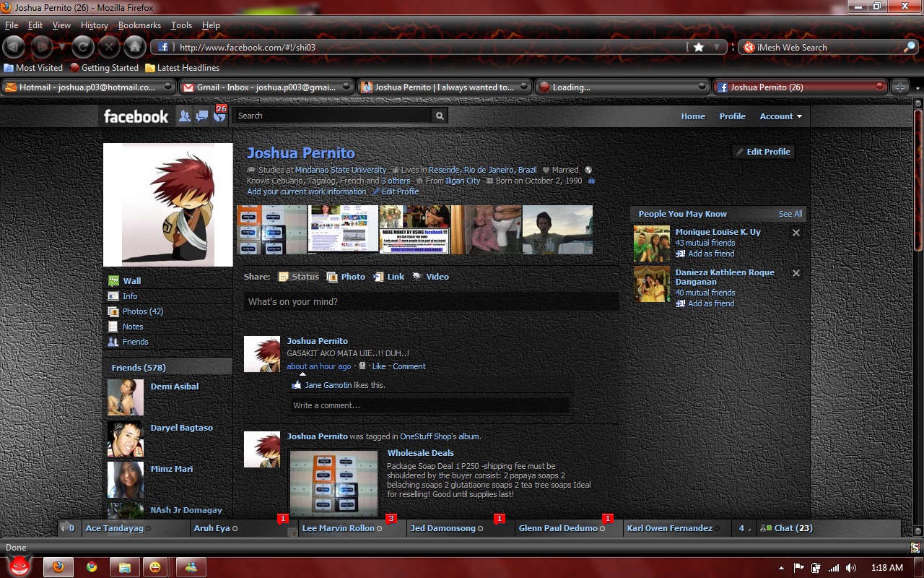Open a new browser tab
The height and width of the screenshot is (578, 924).
pos(899,87)
